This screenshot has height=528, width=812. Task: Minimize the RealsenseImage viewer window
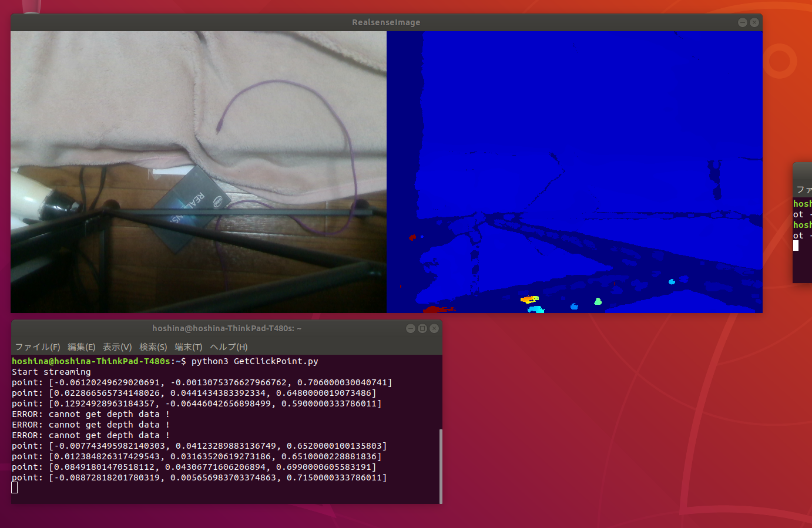pos(742,22)
